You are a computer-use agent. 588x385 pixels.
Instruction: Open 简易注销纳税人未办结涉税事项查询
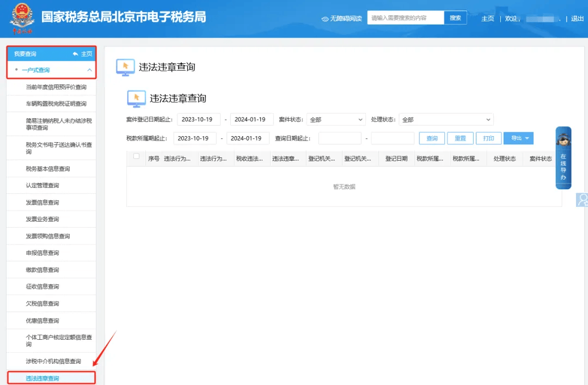pyautogui.click(x=51, y=124)
